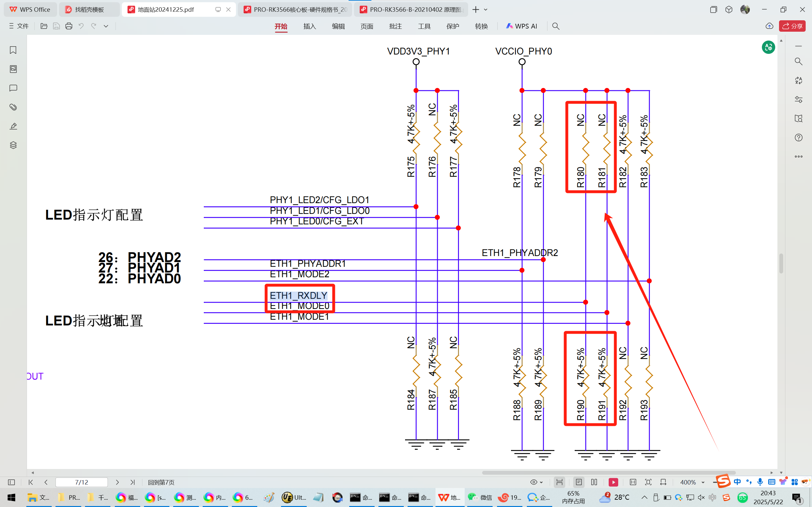Toggle the left navigation pane
812x507 pixels.
tap(11, 482)
